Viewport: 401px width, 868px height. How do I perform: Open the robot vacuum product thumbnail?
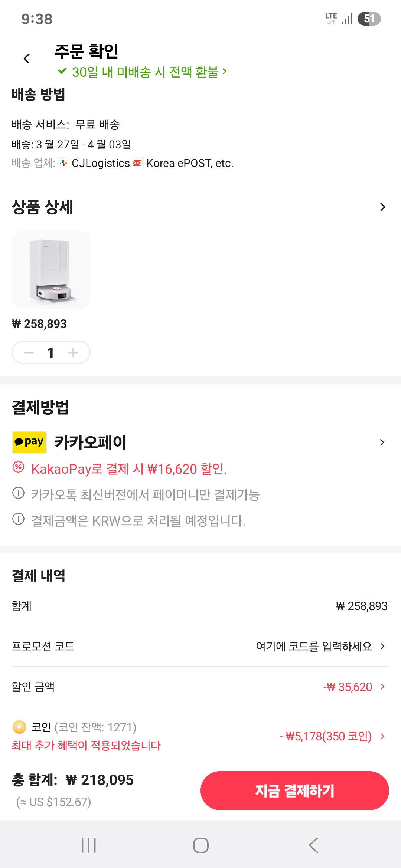(x=51, y=270)
